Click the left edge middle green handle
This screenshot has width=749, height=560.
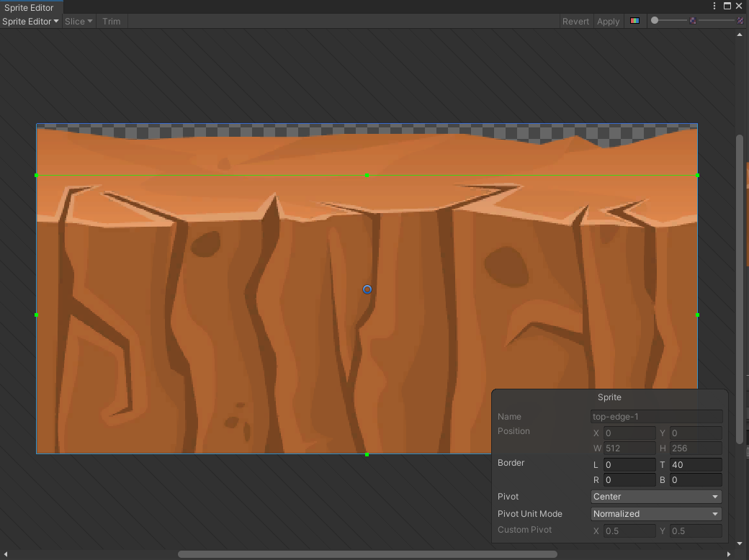37,315
